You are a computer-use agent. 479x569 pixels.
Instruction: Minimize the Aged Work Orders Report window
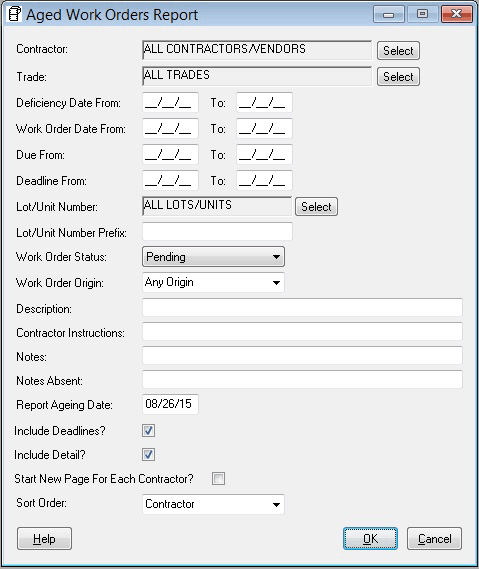389,15
